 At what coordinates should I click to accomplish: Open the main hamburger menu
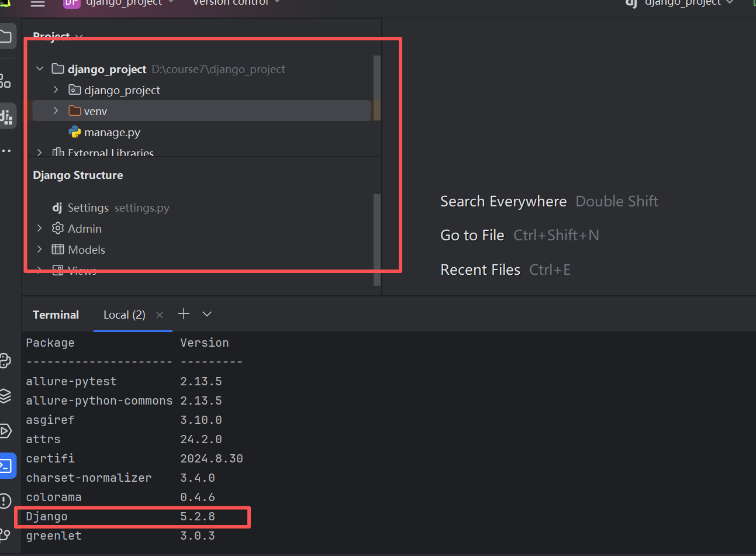click(x=37, y=3)
